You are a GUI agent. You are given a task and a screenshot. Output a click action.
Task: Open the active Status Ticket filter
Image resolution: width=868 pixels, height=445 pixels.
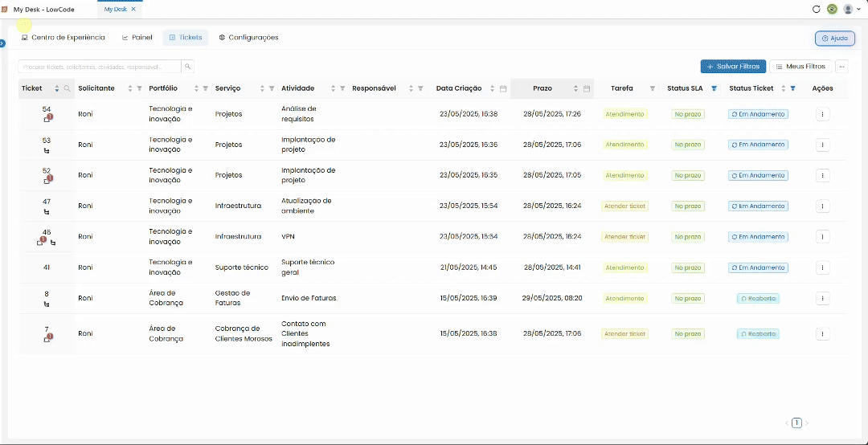[x=792, y=88]
